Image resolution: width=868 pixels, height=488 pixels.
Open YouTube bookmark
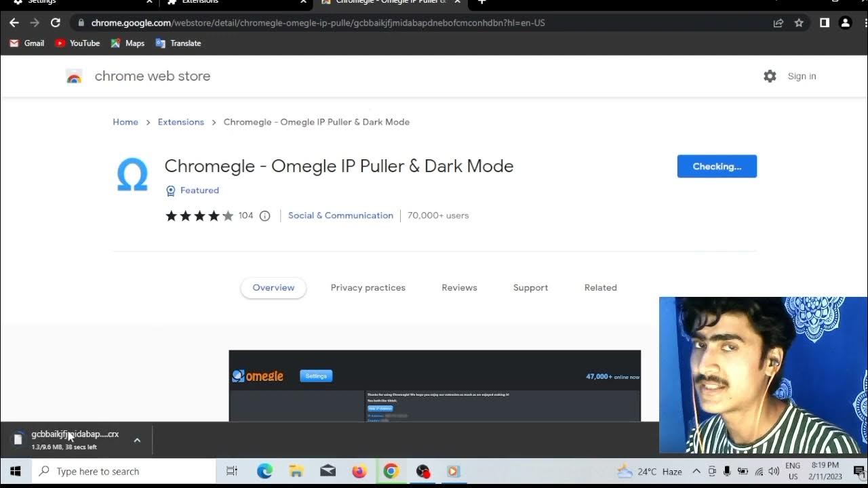pyautogui.click(x=77, y=43)
